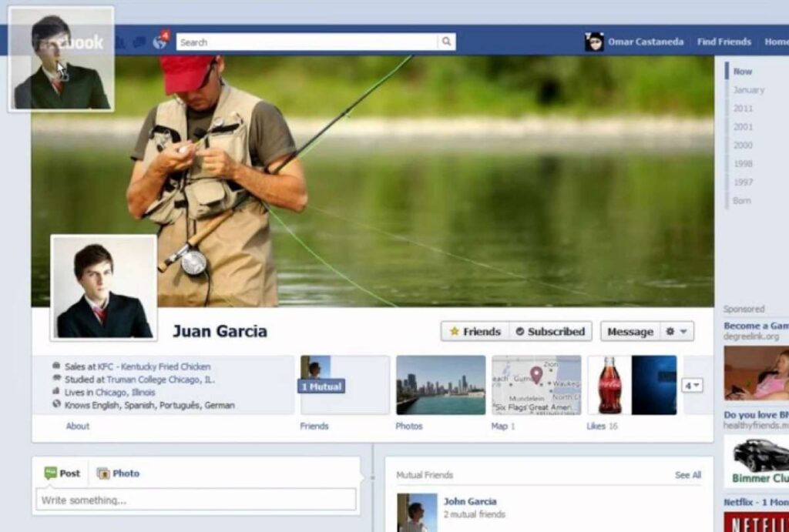Click the Photo icon in composer
The width and height of the screenshot is (789, 532).
click(x=103, y=473)
